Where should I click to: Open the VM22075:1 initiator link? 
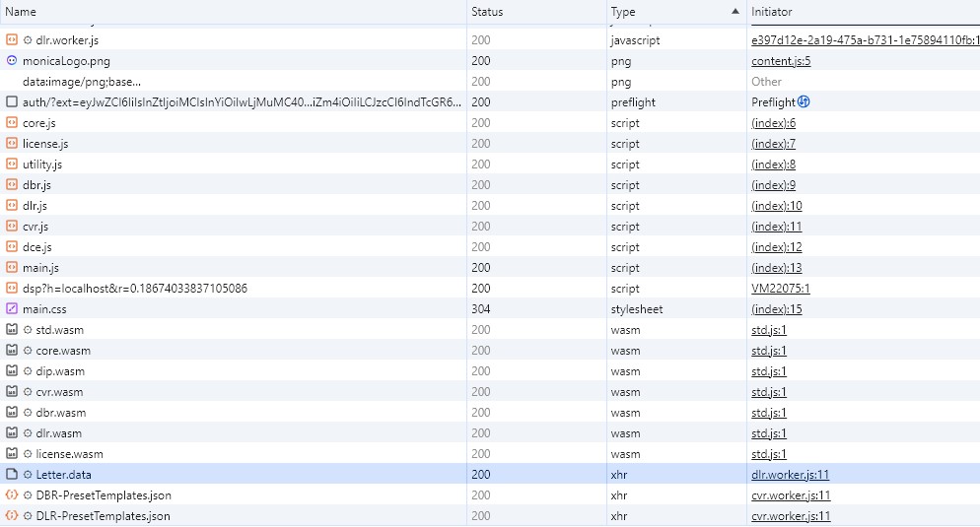pos(780,289)
